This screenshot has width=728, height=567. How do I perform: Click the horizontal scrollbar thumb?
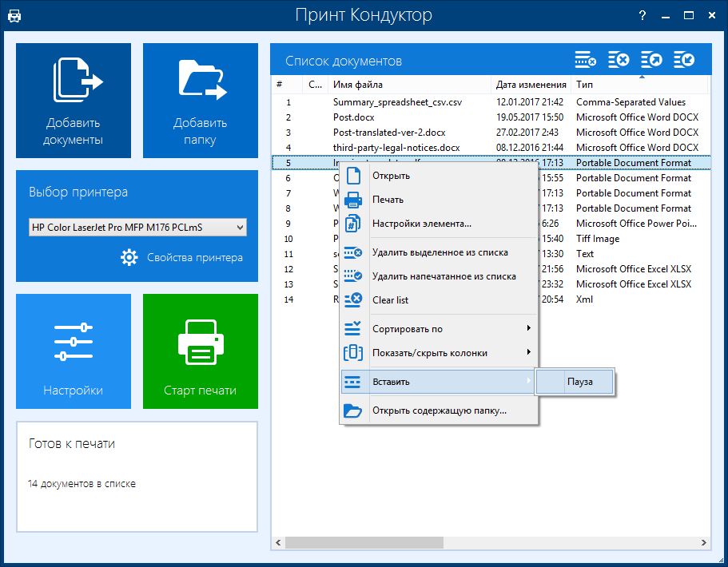coord(364,542)
